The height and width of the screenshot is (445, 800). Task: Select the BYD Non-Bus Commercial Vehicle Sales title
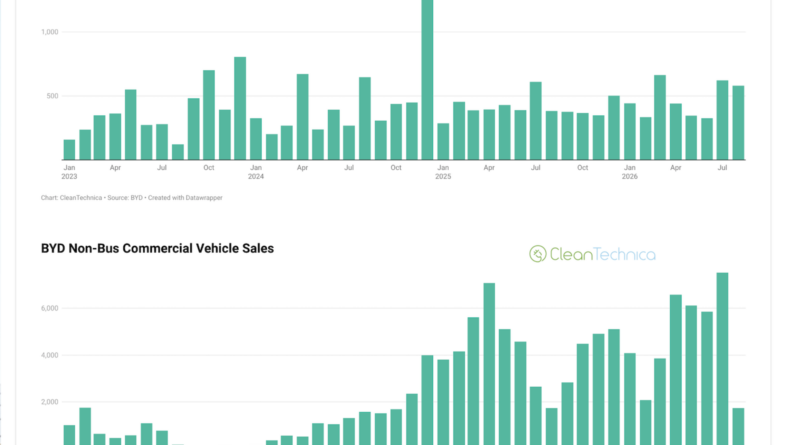(157, 249)
